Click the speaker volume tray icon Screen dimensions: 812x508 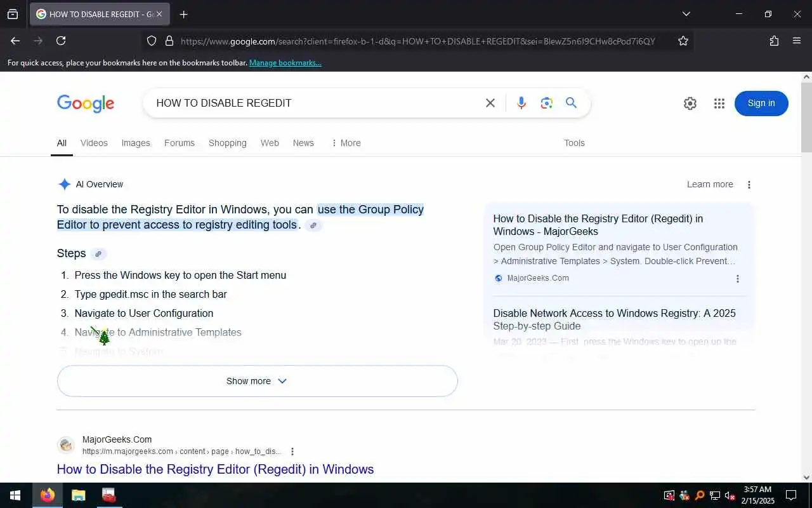[x=730, y=495]
